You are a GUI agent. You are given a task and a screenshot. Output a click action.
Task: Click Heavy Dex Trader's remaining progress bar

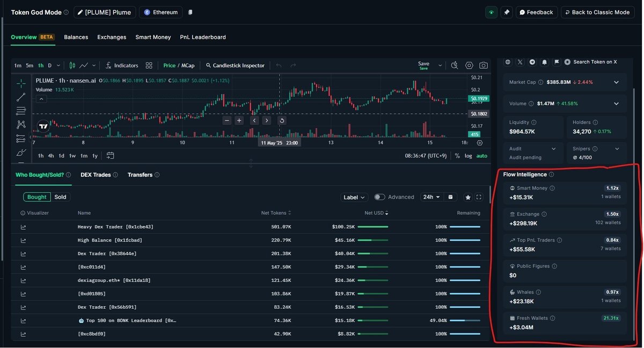coord(466,227)
